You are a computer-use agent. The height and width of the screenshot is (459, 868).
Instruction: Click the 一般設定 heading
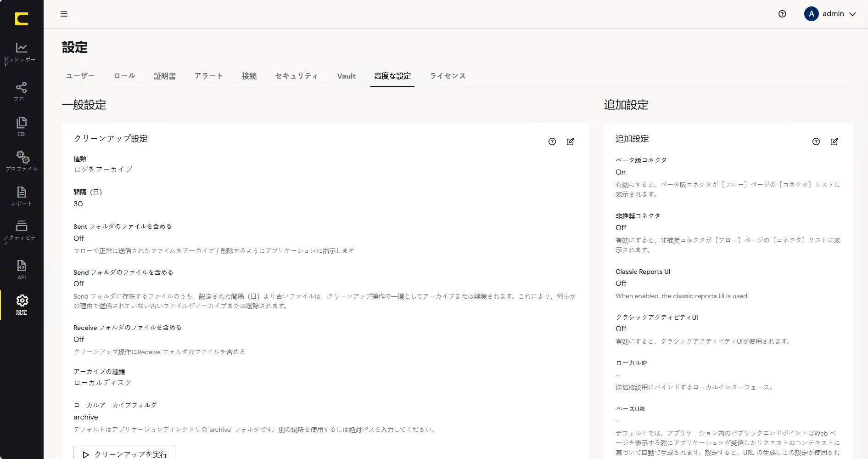pos(84,105)
